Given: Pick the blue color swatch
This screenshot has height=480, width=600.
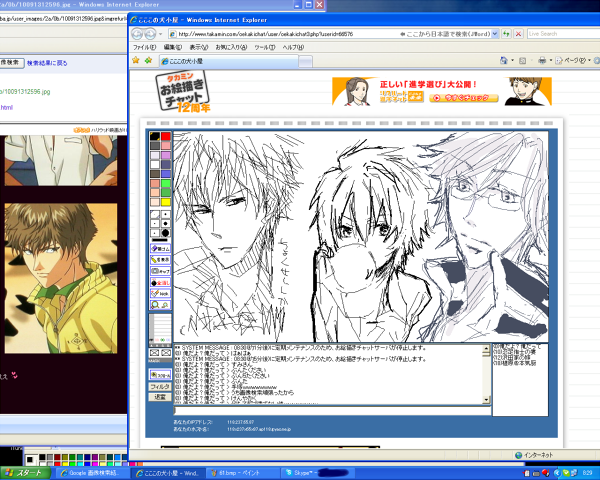Looking at the screenshot, I should coord(166,174).
